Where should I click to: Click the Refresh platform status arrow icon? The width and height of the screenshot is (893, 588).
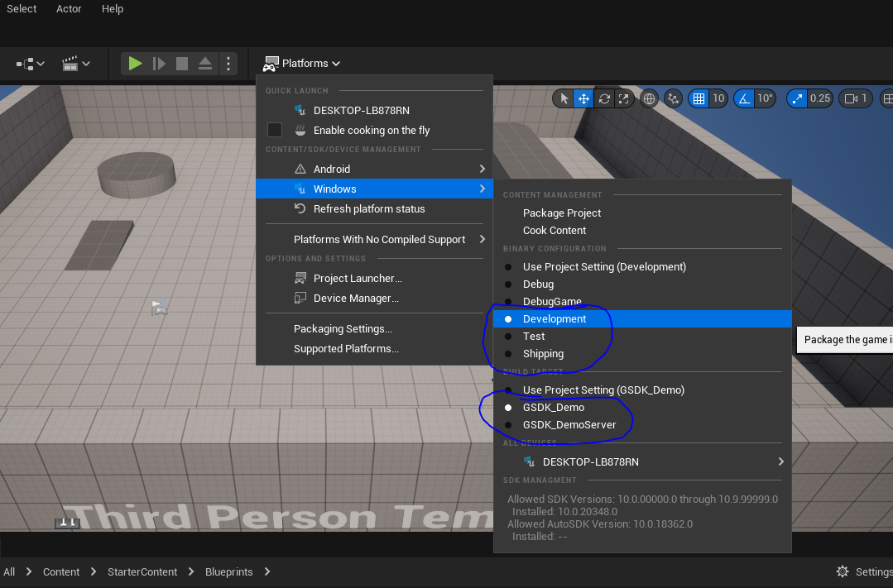[x=300, y=209]
